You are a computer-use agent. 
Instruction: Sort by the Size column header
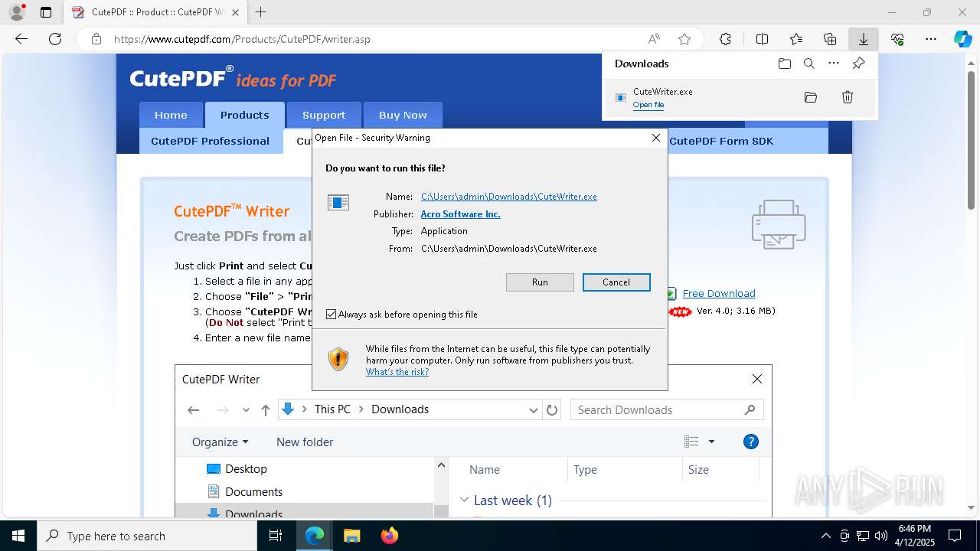coord(698,470)
